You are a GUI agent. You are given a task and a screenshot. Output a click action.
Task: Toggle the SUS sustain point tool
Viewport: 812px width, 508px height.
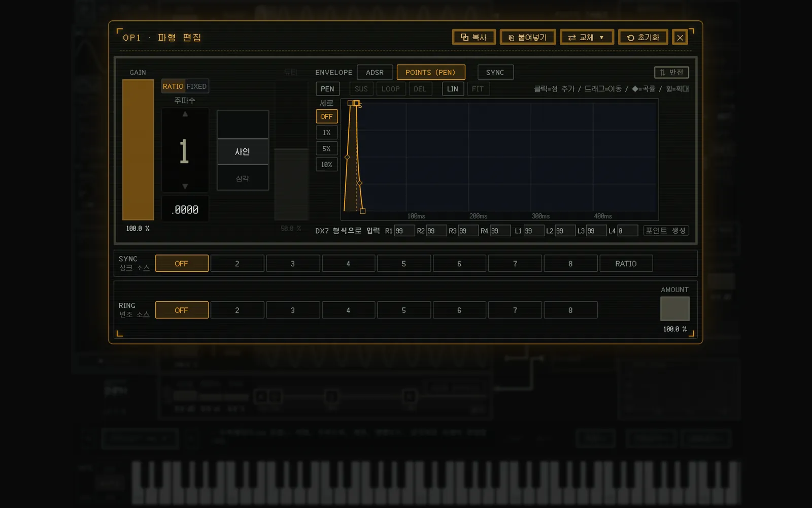[361, 89]
